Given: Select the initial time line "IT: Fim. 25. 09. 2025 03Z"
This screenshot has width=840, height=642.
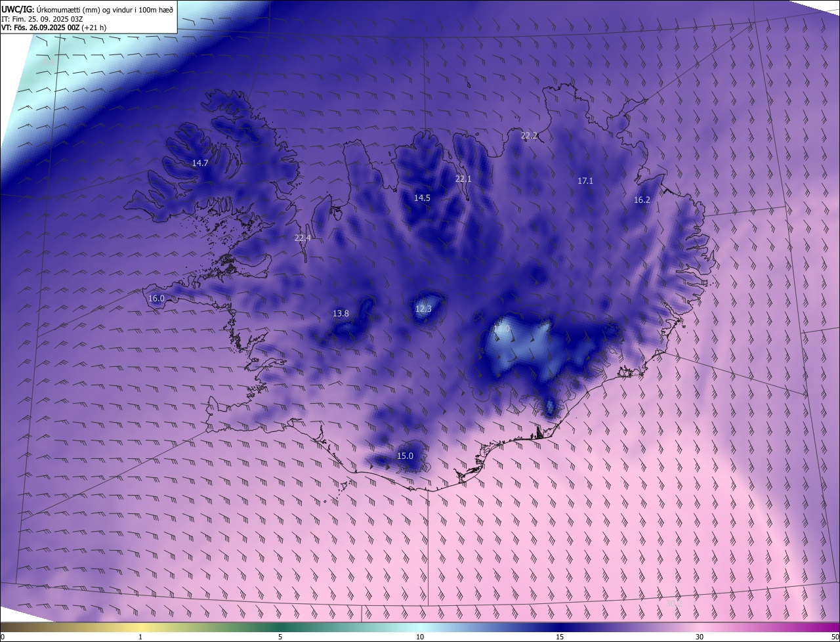Looking at the screenshot, I should tap(41, 18).
